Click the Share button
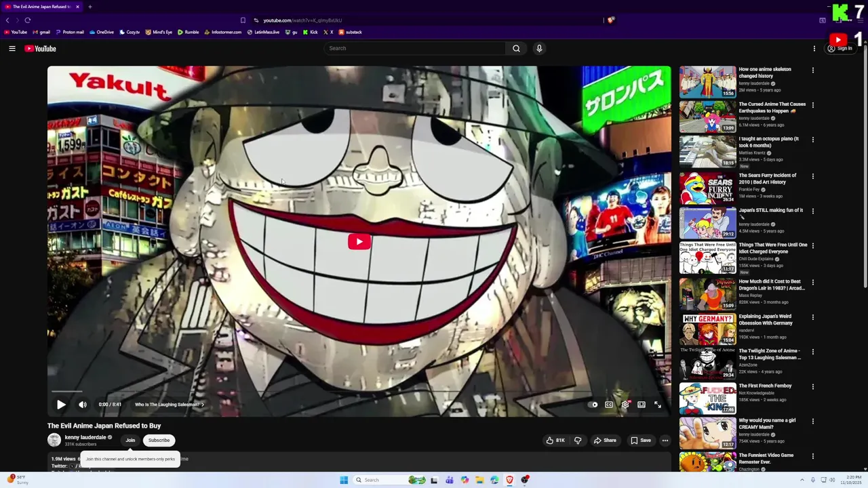Image resolution: width=868 pixels, height=488 pixels. coord(605,441)
